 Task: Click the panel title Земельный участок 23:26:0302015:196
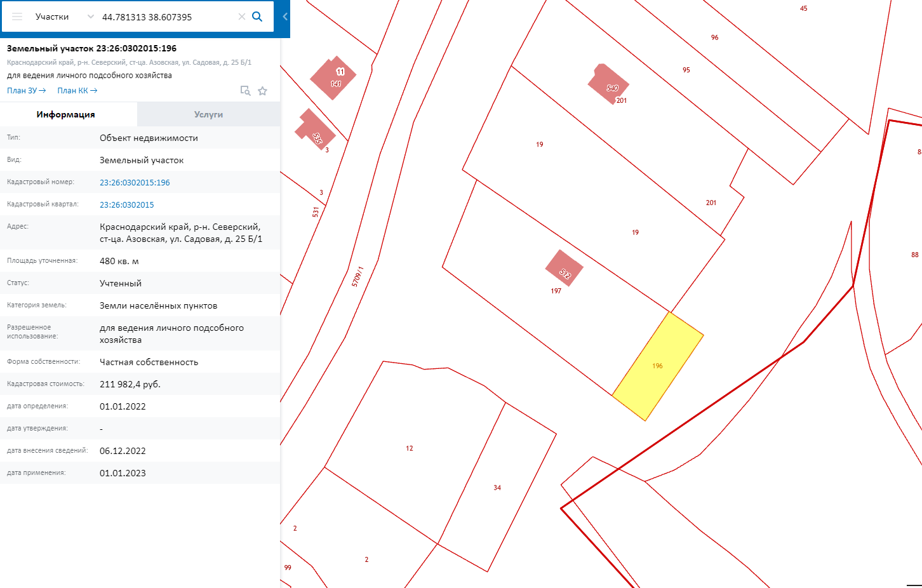91,48
